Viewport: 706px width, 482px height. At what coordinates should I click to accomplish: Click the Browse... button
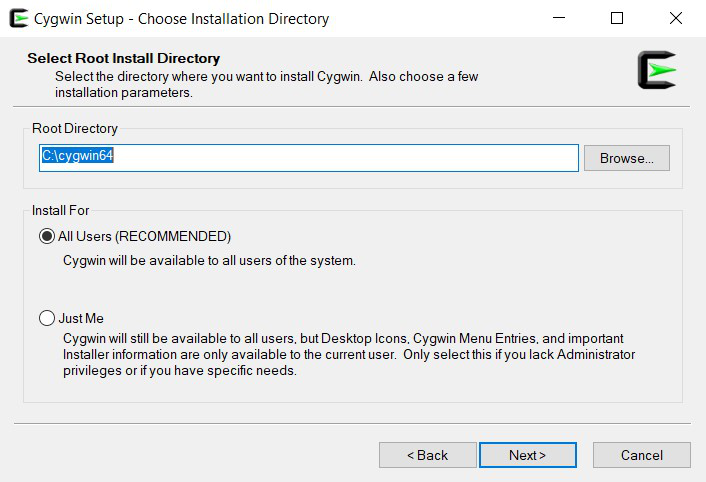click(x=626, y=158)
